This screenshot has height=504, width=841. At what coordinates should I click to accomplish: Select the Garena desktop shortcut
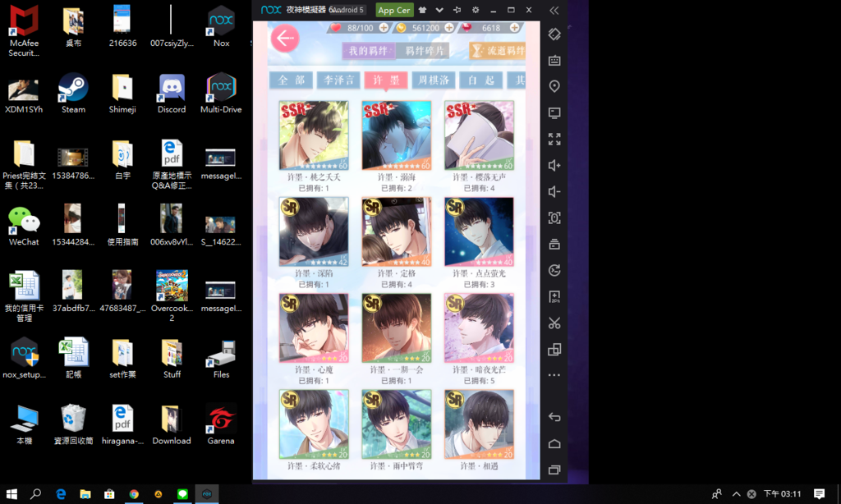click(x=221, y=424)
